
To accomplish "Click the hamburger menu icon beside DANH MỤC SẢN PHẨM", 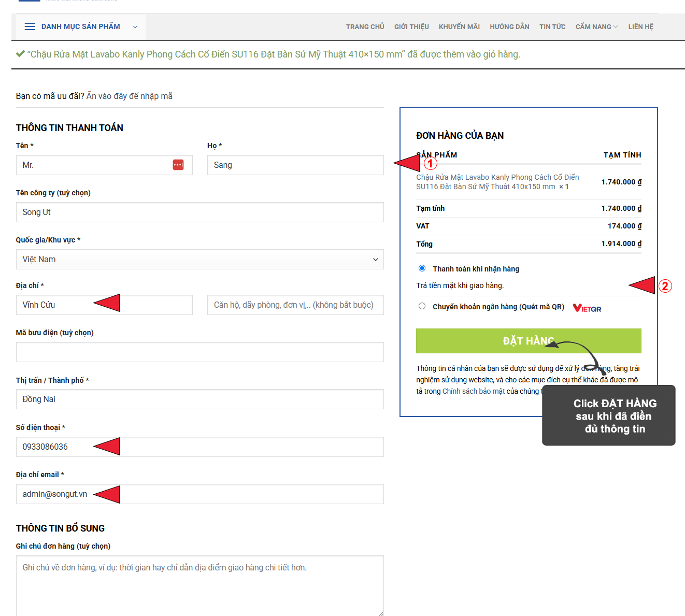I will pos(30,26).
